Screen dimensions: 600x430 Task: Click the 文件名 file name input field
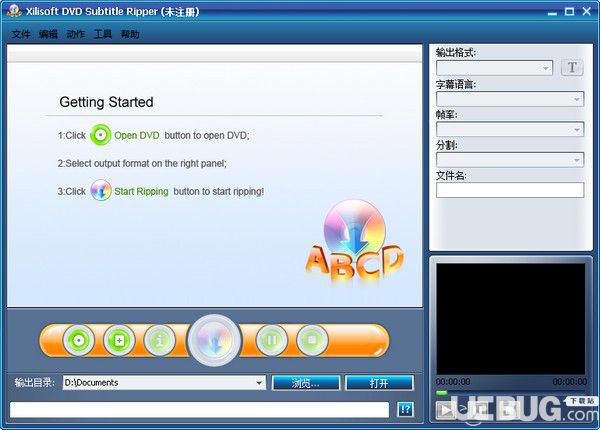pos(510,190)
